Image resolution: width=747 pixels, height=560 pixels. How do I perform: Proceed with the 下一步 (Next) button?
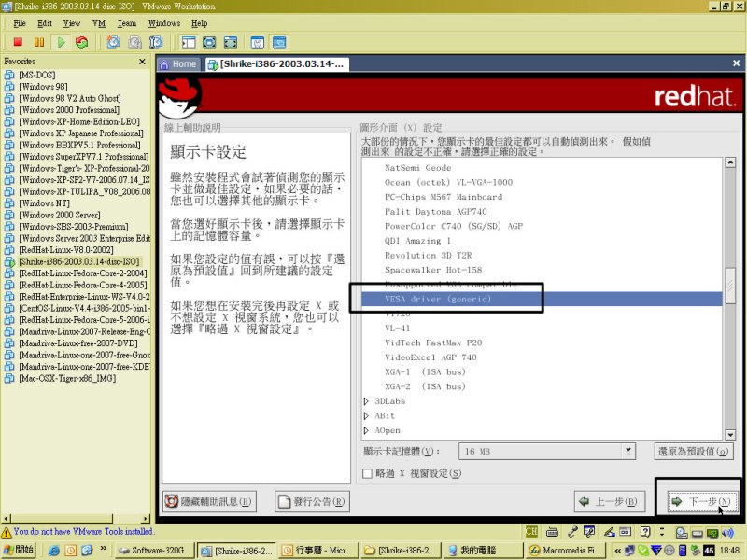702,501
